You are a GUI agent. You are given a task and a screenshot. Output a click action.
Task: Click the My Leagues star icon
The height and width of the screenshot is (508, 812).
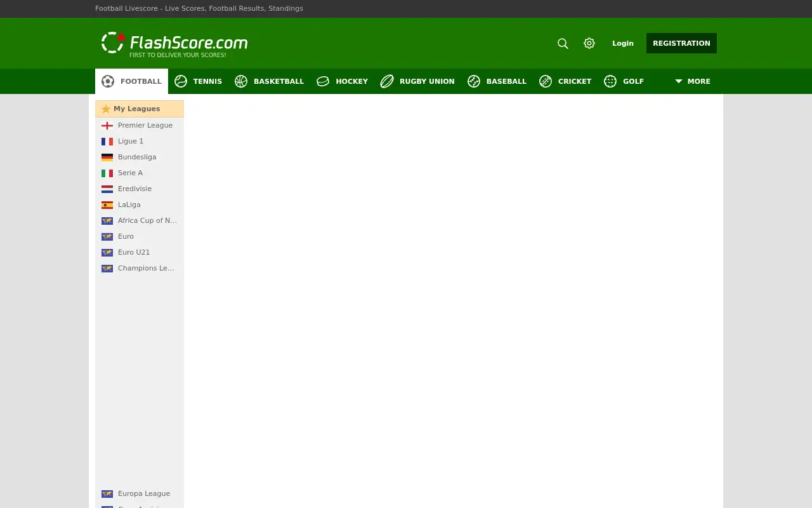(x=106, y=109)
